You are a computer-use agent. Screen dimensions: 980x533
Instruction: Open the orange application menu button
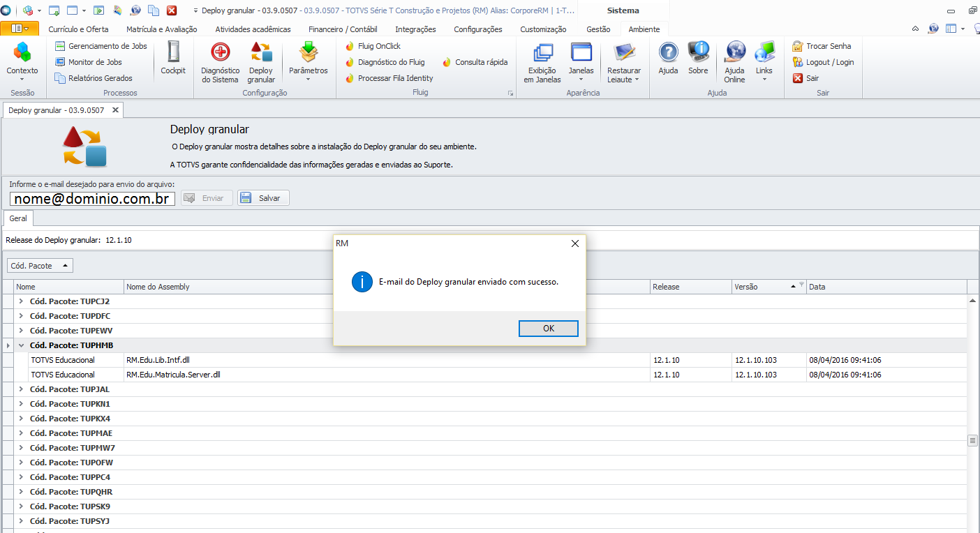[20, 29]
